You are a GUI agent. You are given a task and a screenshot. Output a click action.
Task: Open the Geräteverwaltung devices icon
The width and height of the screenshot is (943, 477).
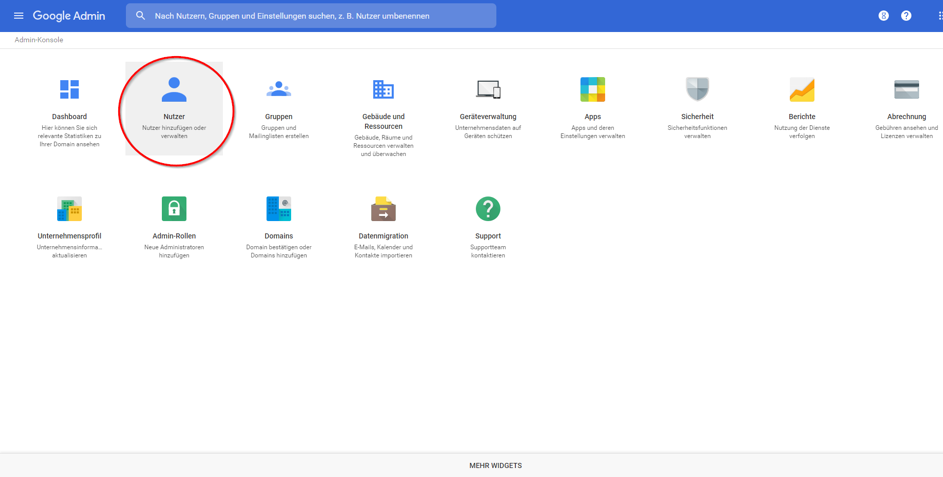tap(488, 89)
